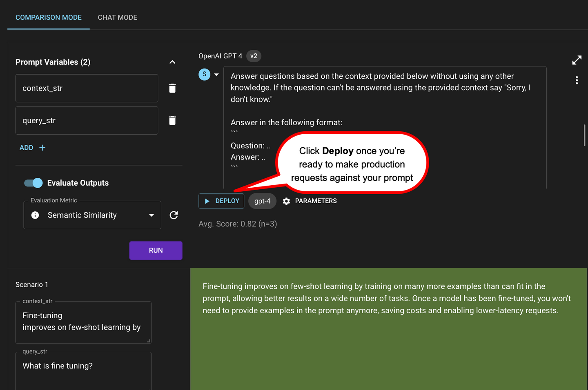
Task: Open PARAMETERS settings
Action: pos(310,201)
